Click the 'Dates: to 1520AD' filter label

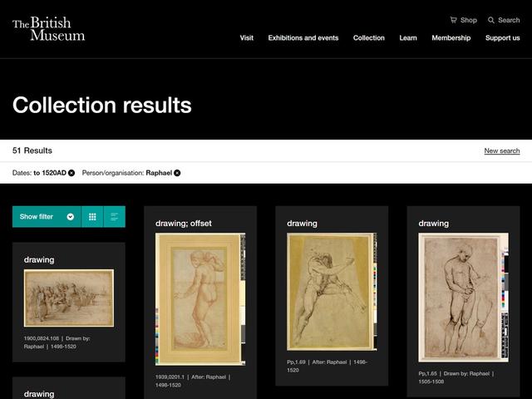pyautogui.click(x=39, y=173)
